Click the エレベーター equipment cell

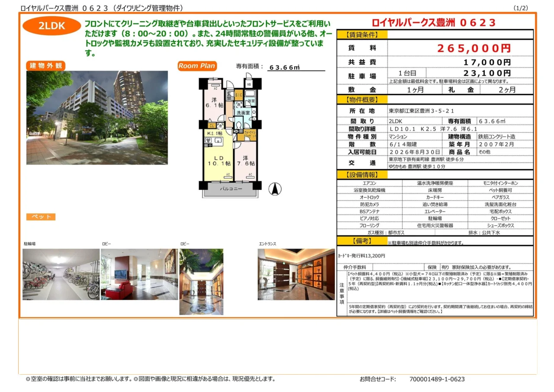(435, 212)
